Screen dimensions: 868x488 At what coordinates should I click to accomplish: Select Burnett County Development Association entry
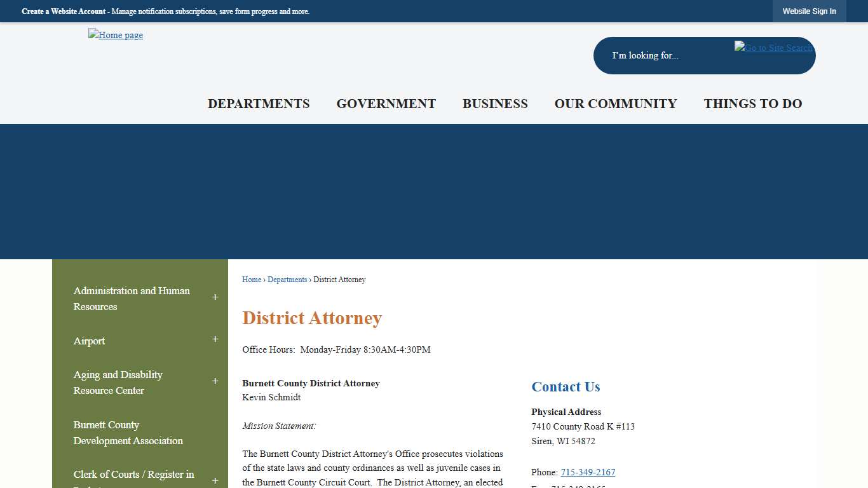[x=128, y=433]
